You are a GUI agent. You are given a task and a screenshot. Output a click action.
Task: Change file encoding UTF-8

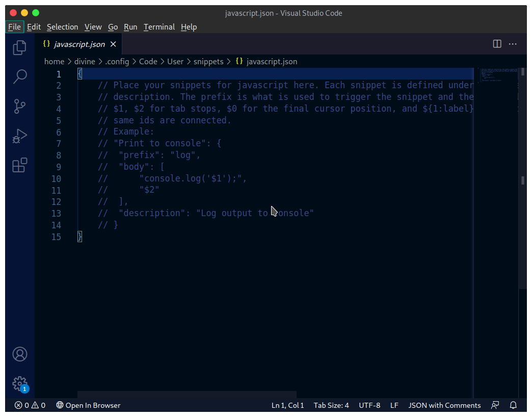click(369, 405)
